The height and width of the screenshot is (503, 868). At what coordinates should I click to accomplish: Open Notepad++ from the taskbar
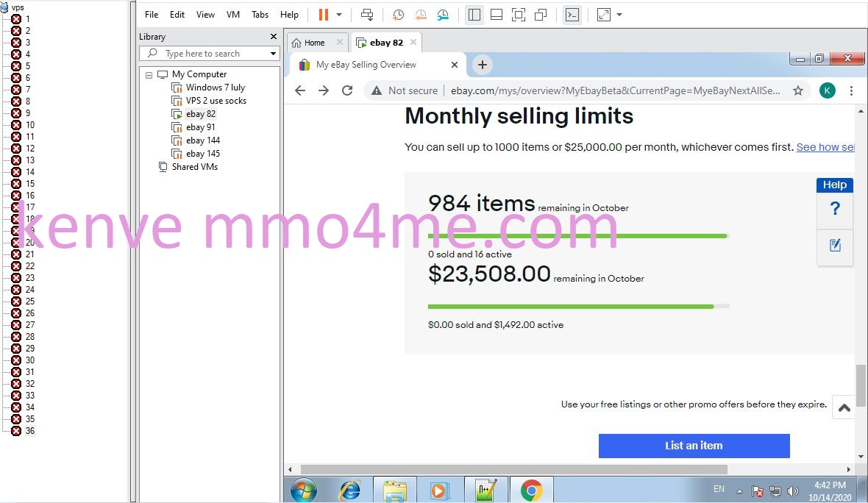pyautogui.click(x=485, y=490)
